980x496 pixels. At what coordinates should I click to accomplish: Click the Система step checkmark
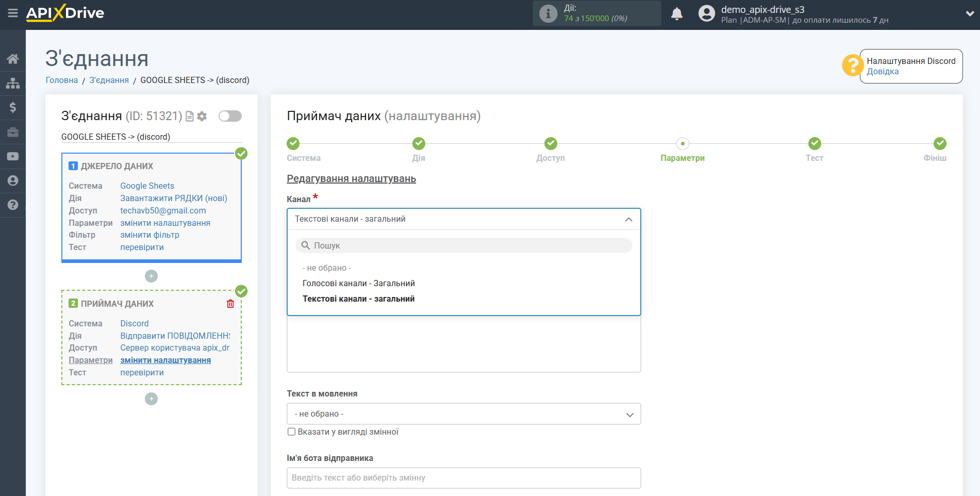(293, 143)
